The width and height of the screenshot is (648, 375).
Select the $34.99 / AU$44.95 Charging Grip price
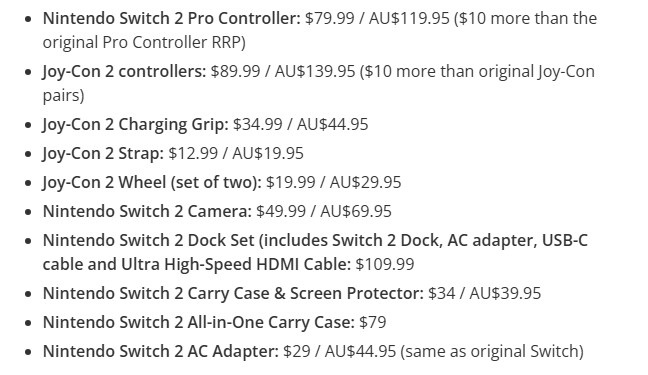pos(300,124)
